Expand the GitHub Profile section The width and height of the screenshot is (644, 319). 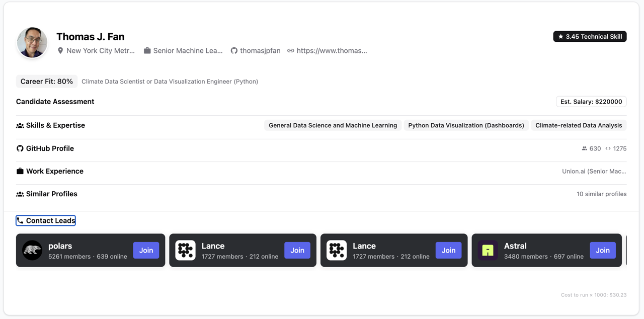pos(321,148)
